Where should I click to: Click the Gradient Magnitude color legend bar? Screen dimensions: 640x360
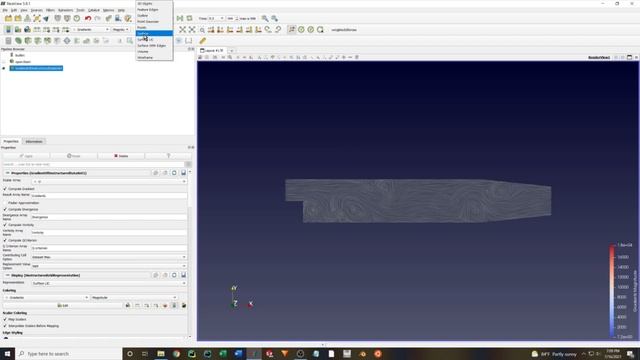(x=612, y=291)
